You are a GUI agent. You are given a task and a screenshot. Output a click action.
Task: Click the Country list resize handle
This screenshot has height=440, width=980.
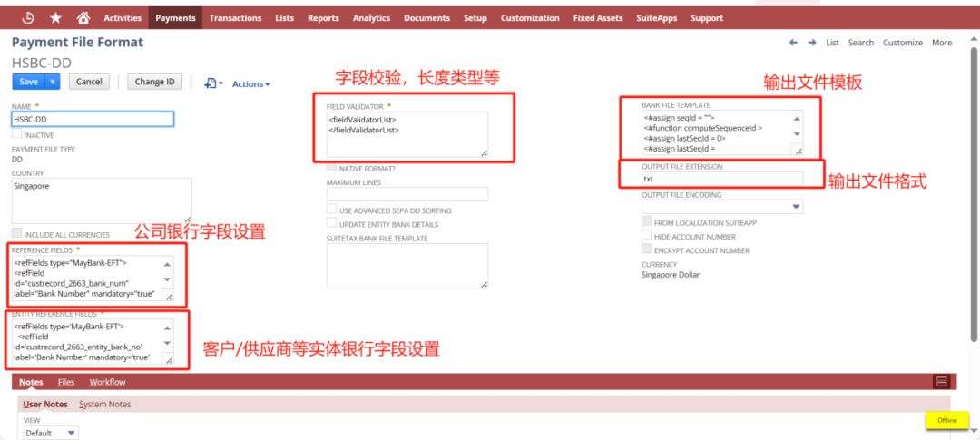coord(188,220)
